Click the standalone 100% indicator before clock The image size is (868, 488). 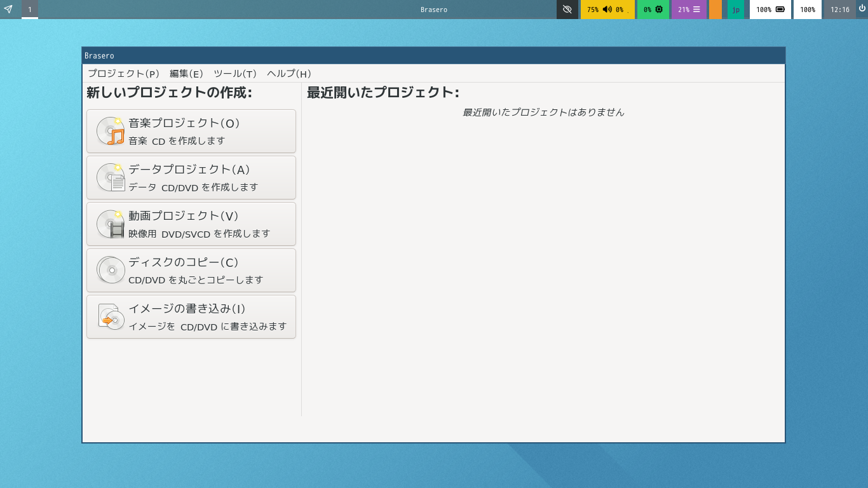click(x=808, y=10)
